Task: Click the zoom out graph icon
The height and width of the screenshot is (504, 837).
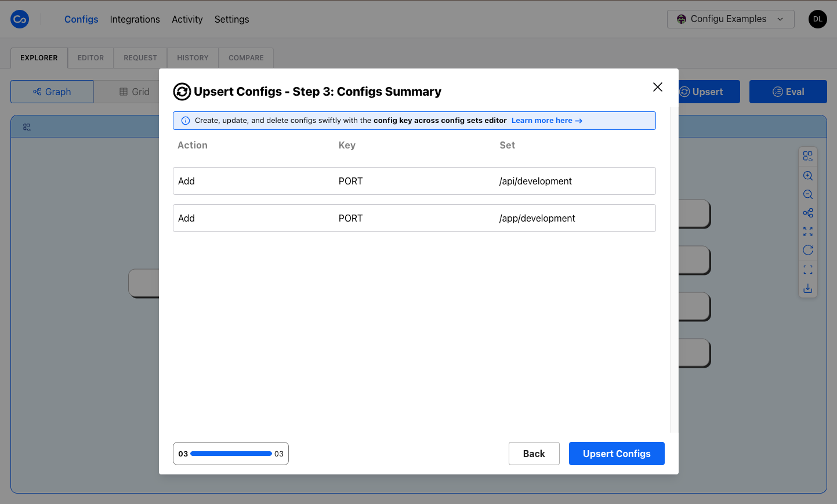Action: 808,194
